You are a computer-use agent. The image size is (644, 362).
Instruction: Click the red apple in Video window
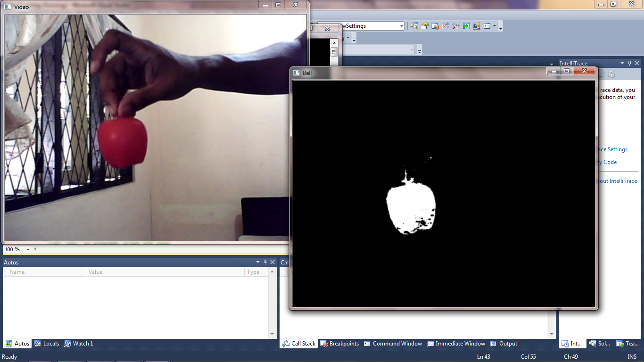pyautogui.click(x=123, y=141)
